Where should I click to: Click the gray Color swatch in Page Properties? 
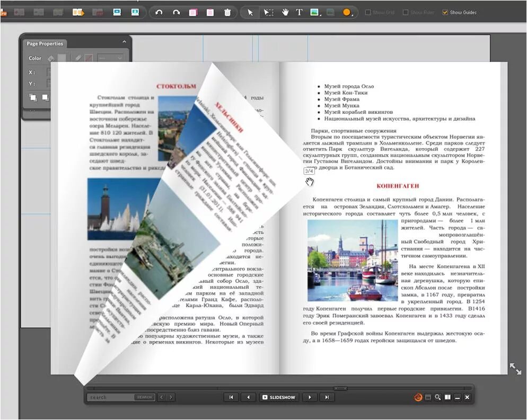coord(62,58)
